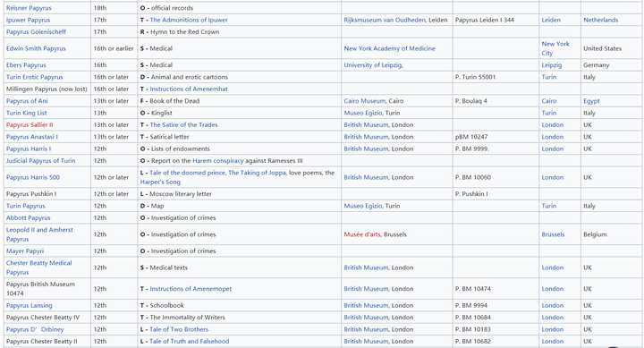The width and height of the screenshot is (644, 348).
Task: Open the Judicial Papyrus of Turin link
Action: (40, 161)
